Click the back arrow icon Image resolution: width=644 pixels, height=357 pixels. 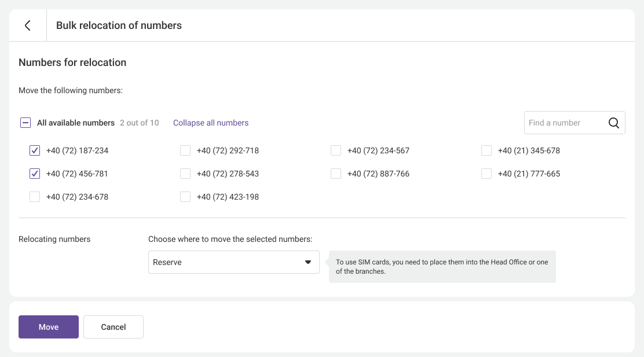tap(27, 25)
